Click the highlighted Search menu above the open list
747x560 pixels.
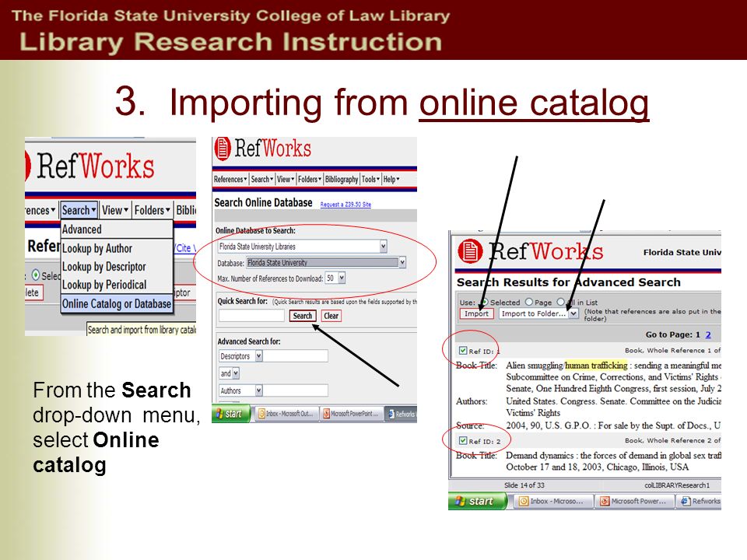(x=79, y=210)
